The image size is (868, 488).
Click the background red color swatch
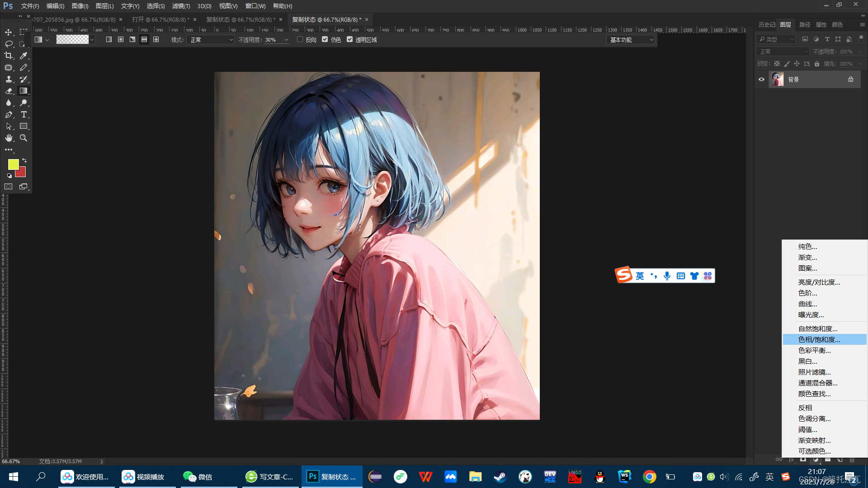(x=22, y=173)
